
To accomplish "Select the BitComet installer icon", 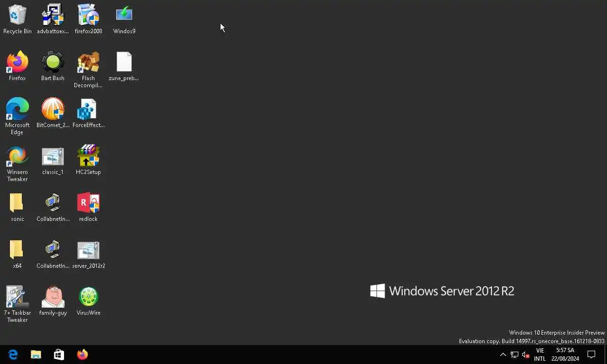I will click(53, 113).
